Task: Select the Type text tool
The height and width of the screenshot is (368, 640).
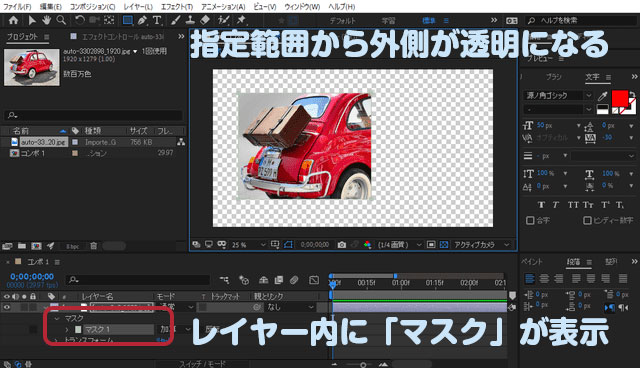Action: click(x=157, y=20)
